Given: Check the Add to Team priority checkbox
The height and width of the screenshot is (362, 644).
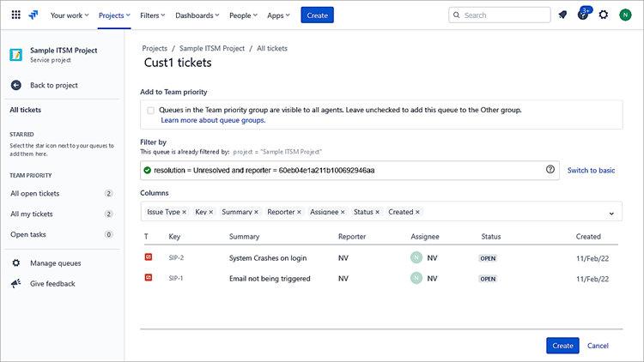Looking at the screenshot, I should 151,111.
